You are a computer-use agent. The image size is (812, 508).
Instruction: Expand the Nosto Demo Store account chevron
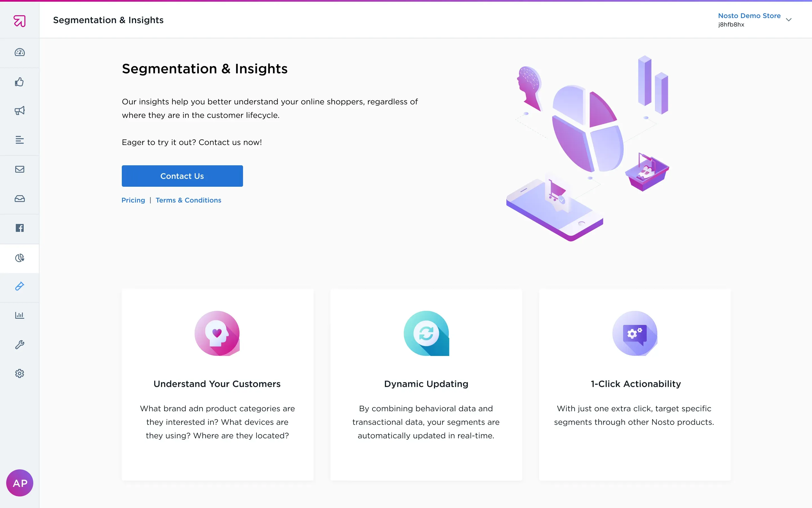pos(789,20)
